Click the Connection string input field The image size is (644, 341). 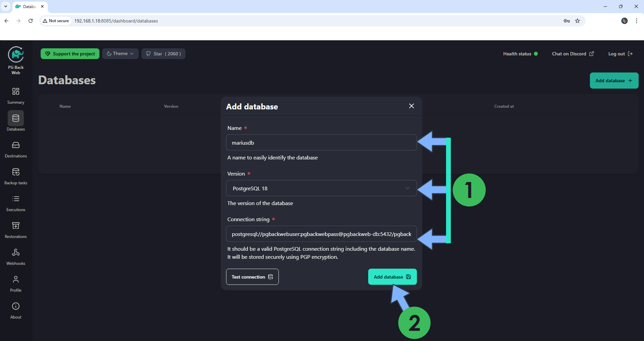pos(321,234)
